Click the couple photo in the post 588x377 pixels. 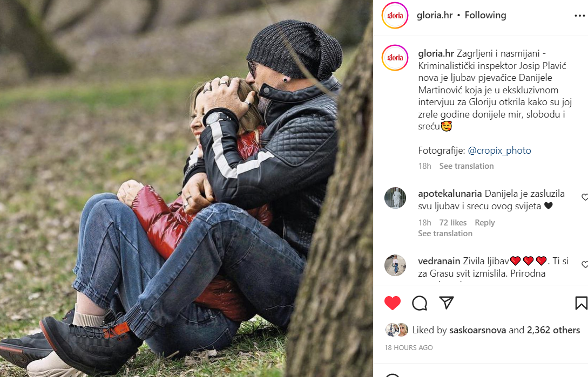186,189
